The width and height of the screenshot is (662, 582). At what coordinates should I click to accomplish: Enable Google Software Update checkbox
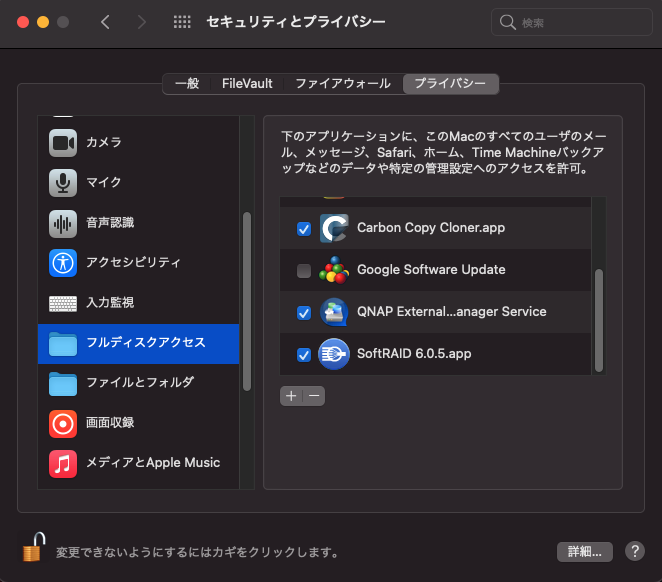click(x=304, y=271)
